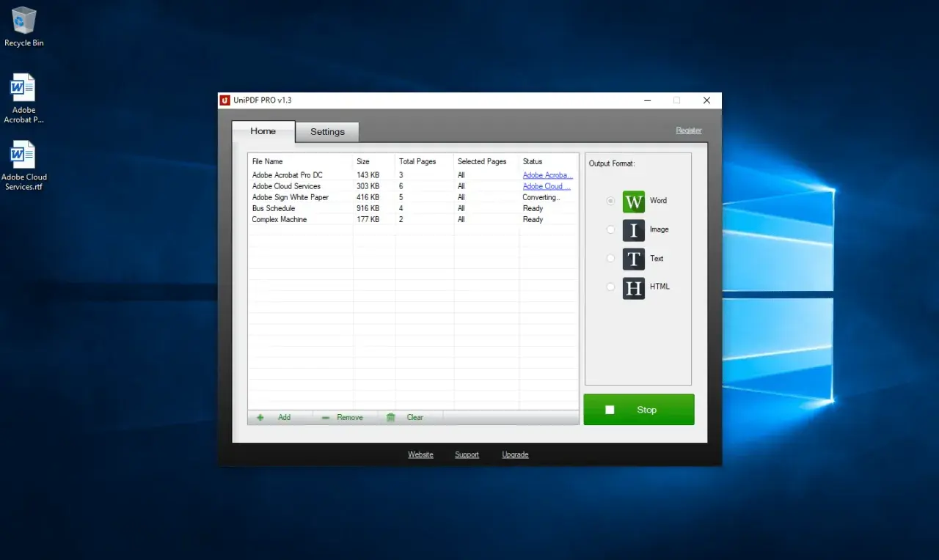Screen dimensions: 939x560
Task: Open the Upgrade link
Action: 515,454
